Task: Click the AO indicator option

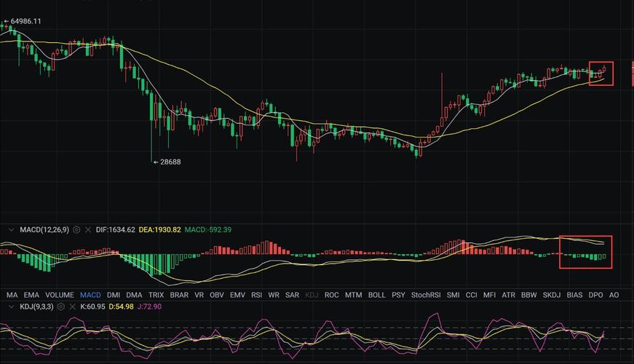Action: point(614,295)
